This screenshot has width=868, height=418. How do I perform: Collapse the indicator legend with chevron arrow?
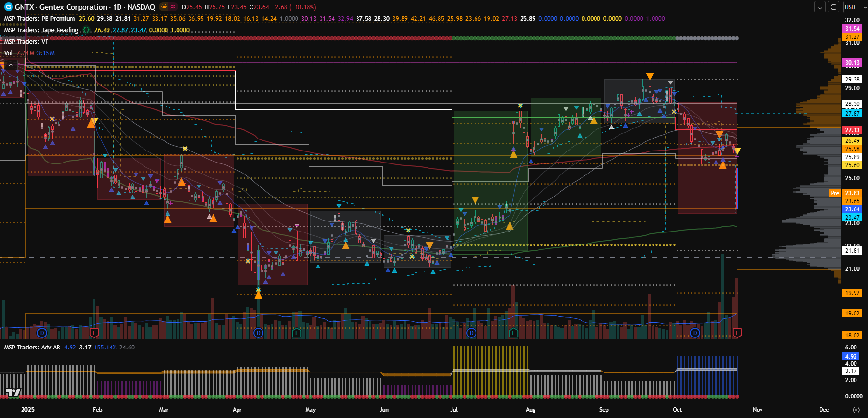click(x=11, y=65)
